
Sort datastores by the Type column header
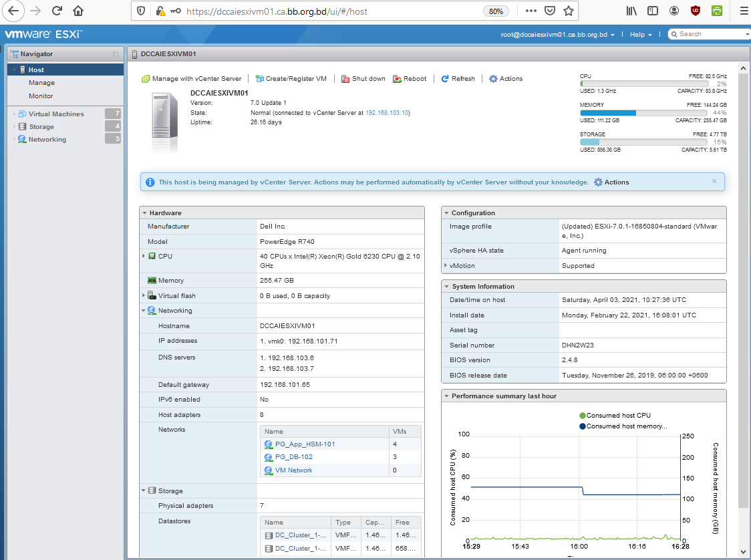point(346,522)
